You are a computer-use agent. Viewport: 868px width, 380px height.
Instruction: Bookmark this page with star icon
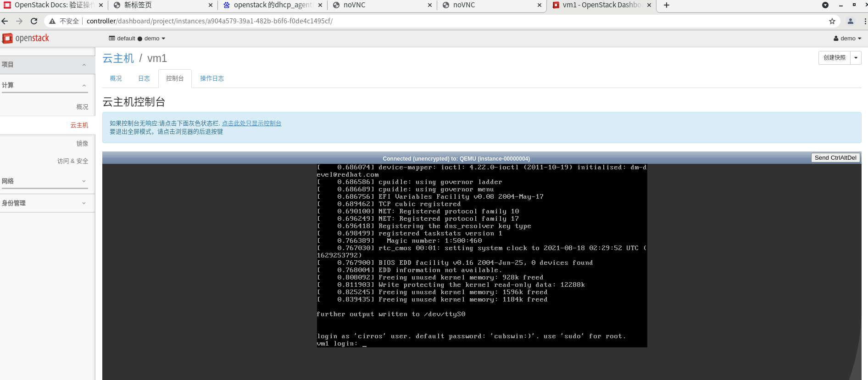click(x=832, y=21)
